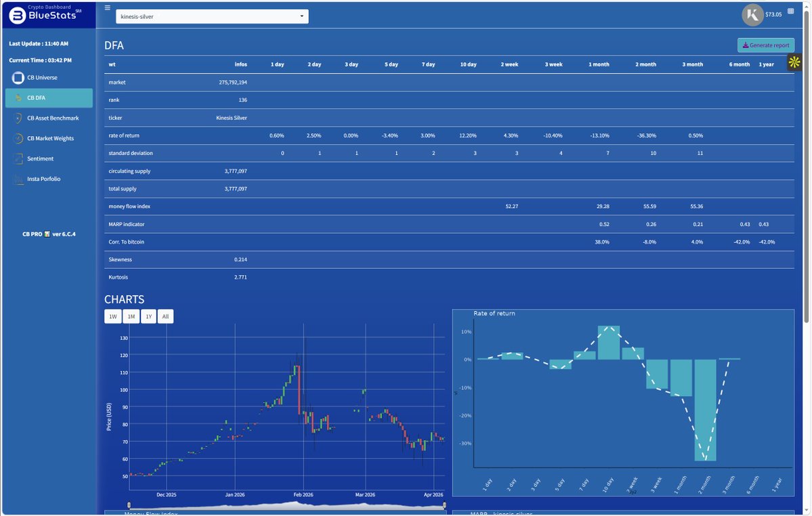The width and height of the screenshot is (812, 516).
Task: Click the MARP 1 month value 0.52
Action: [604, 224]
